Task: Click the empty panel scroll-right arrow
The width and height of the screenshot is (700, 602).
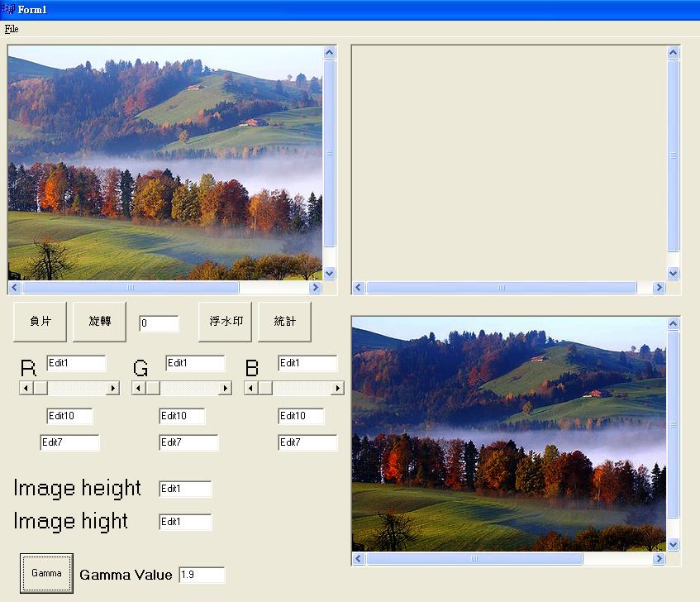Action: pos(659,287)
